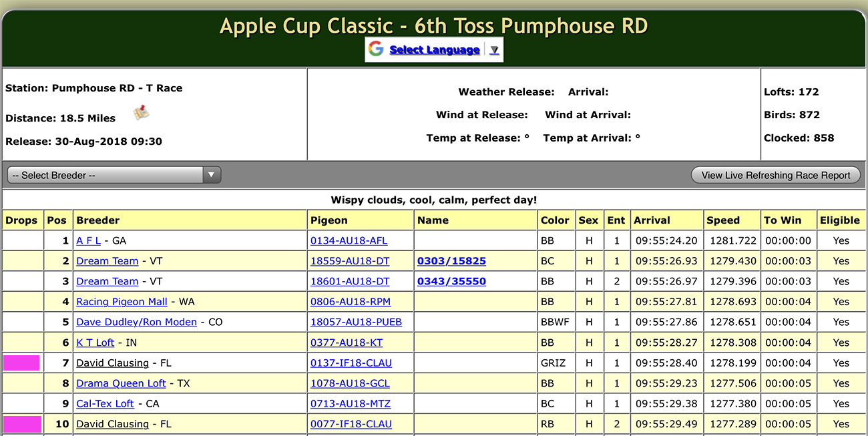
Task: Click the Speed column header
Action: (x=723, y=220)
